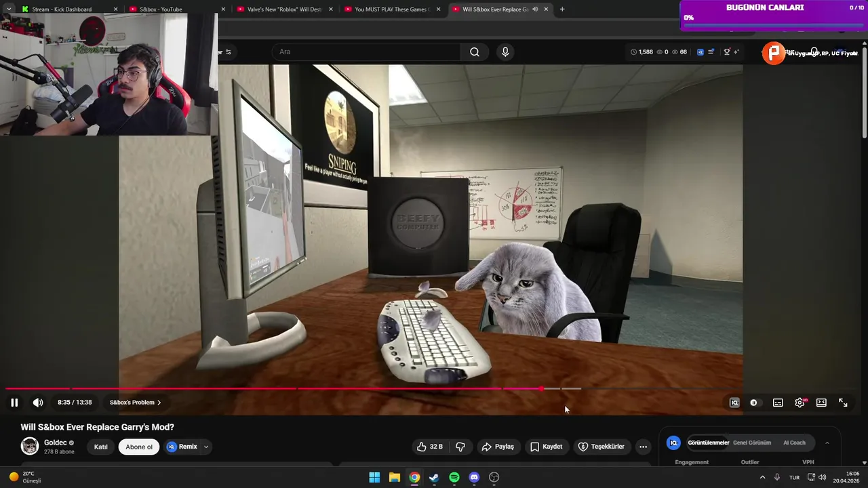The height and width of the screenshot is (488, 868).
Task: Mute the video with speaker icon
Action: point(38,403)
